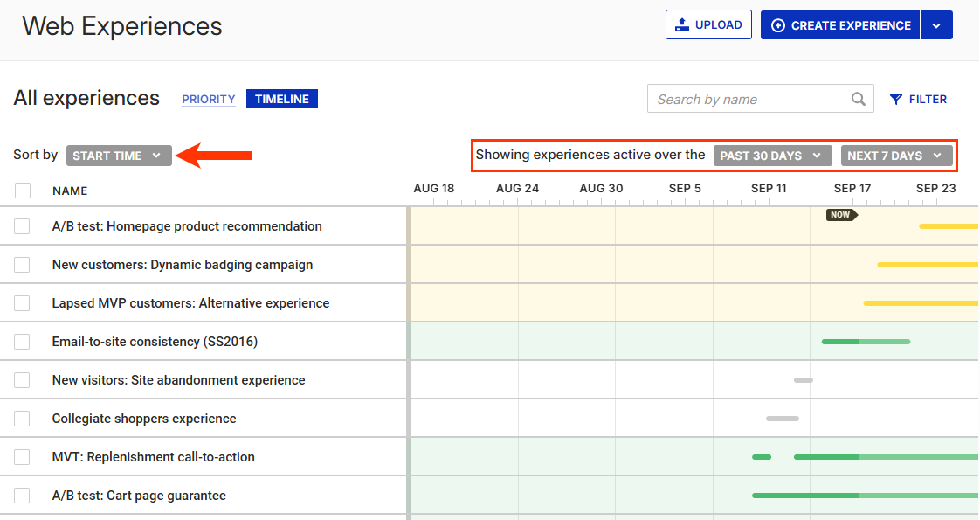Click the plus icon on Create Experience

(x=778, y=26)
